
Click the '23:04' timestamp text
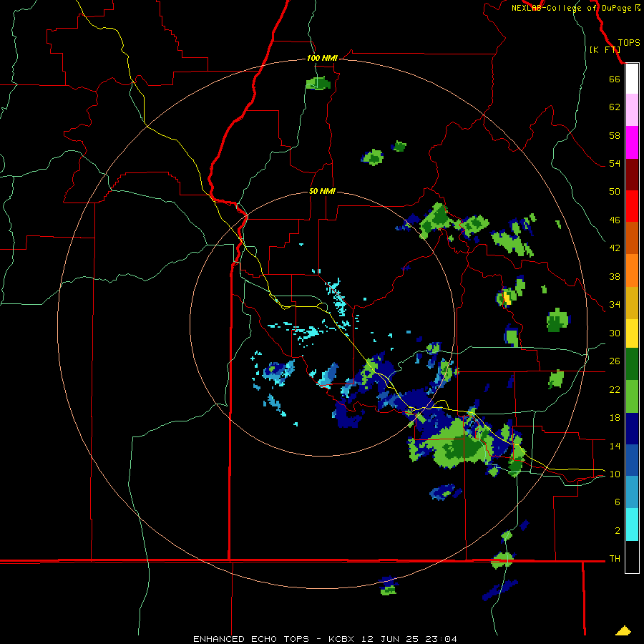[x=441, y=639]
